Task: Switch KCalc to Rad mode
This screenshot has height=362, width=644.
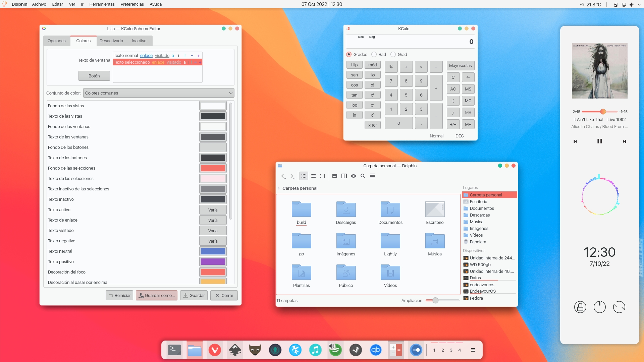Action: (x=374, y=54)
